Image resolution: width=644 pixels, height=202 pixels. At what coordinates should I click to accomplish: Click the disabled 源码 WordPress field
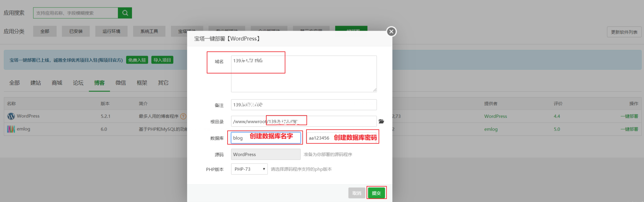(266, 154)
